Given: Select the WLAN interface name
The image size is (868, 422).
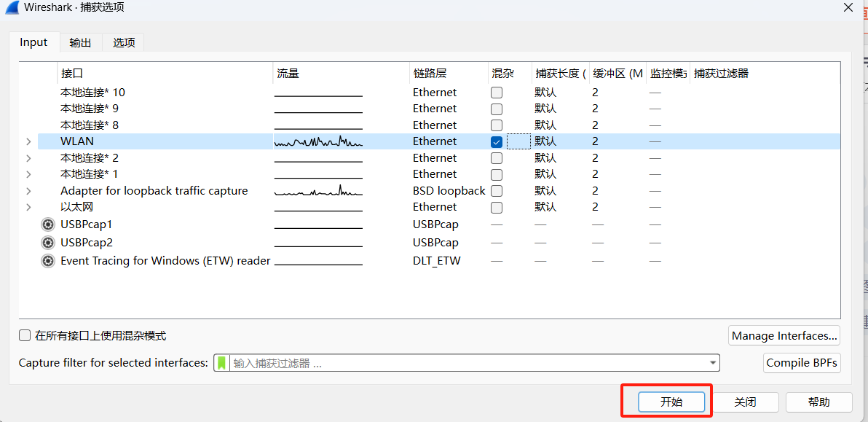Looking at the screenshot, I should click(77, 142).
